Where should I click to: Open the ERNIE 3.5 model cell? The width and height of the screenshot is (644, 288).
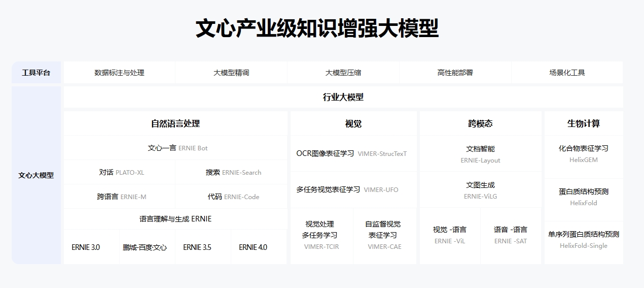point(203,247)
